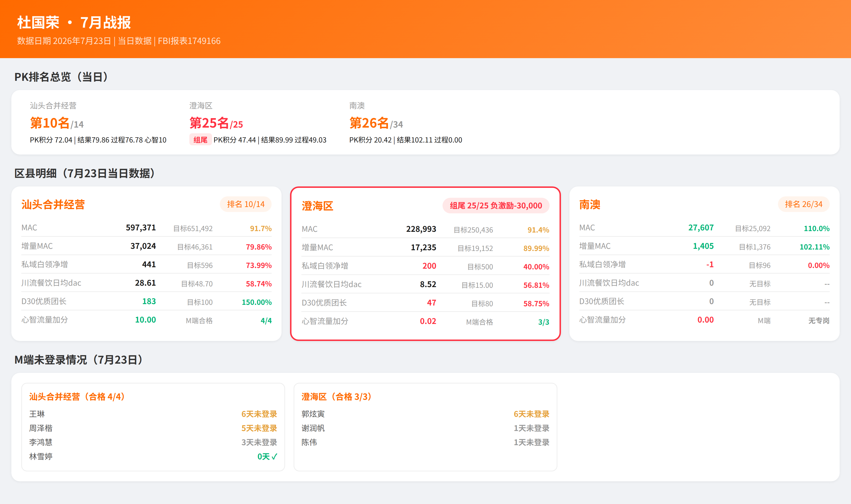The height and width of the screenshot is (504, 851).
Task: Click the 150.00% completion rate
Action: 256,302
